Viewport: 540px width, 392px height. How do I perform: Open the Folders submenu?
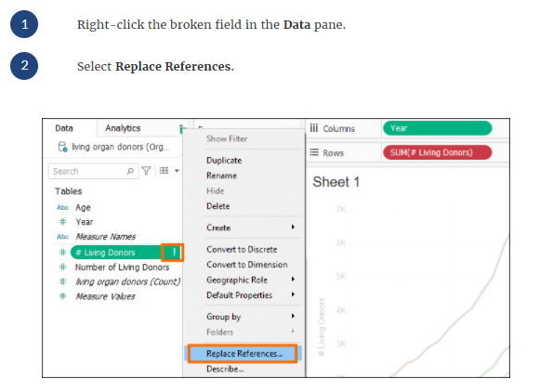tap(219, 333)
